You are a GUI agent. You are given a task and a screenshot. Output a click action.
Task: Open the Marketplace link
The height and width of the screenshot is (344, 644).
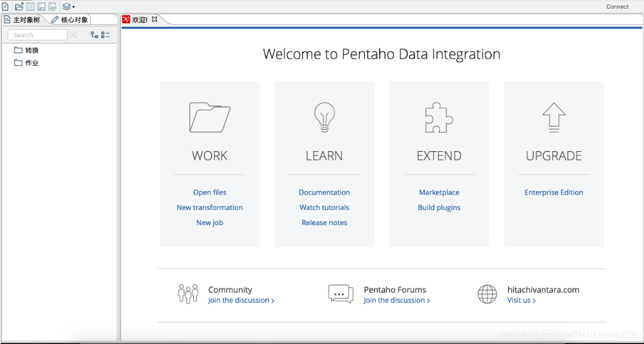coord(439,192)
